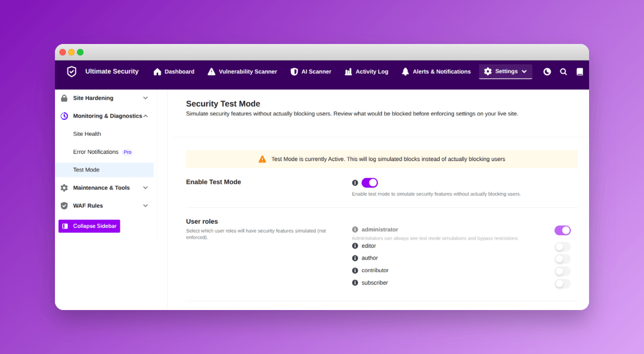Click the Collapse Sidebar button
The height and width of the screenshot is (354, 644).
(89, 226)
